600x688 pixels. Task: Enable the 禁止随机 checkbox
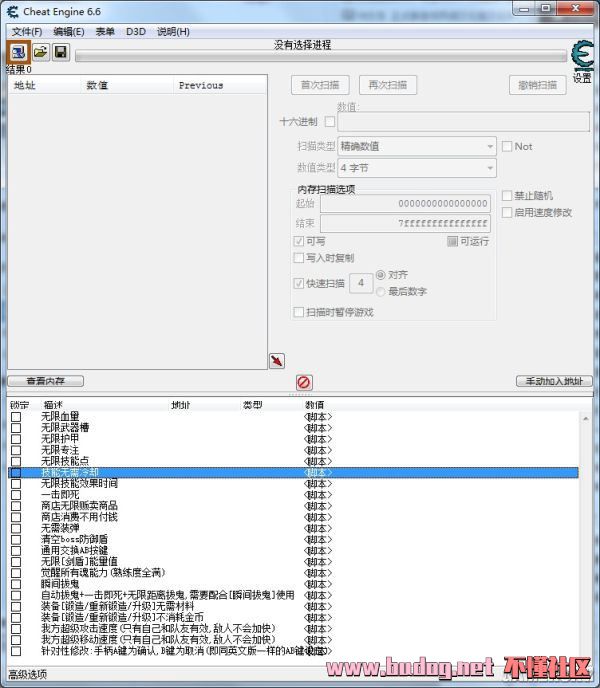[507, 195]
